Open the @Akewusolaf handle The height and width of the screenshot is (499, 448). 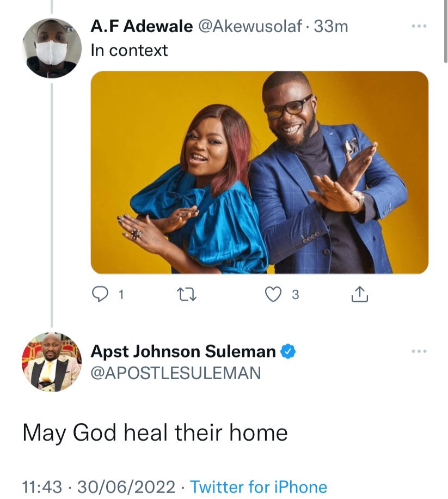[250, 26]
